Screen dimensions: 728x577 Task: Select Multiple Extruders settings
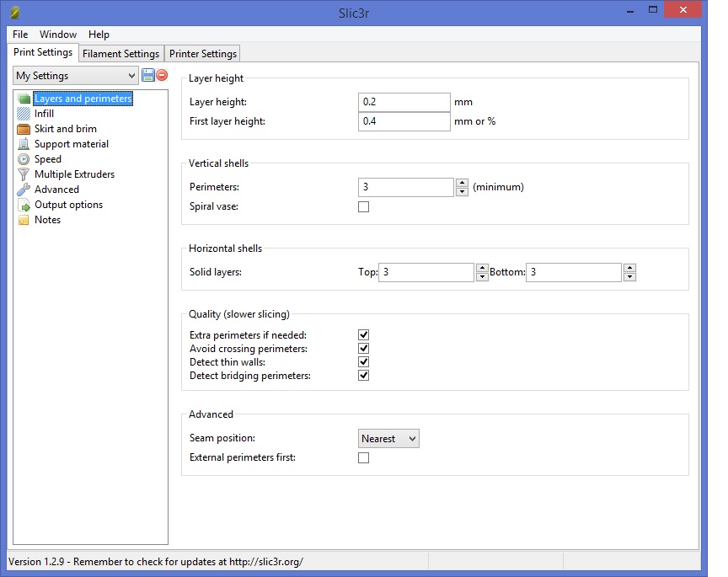74,174
